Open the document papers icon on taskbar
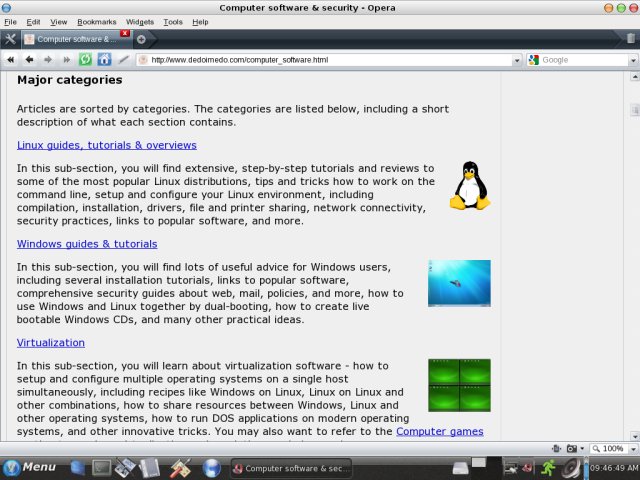The width and height of the screenshot is (640, 480). [x=149, y=468]
